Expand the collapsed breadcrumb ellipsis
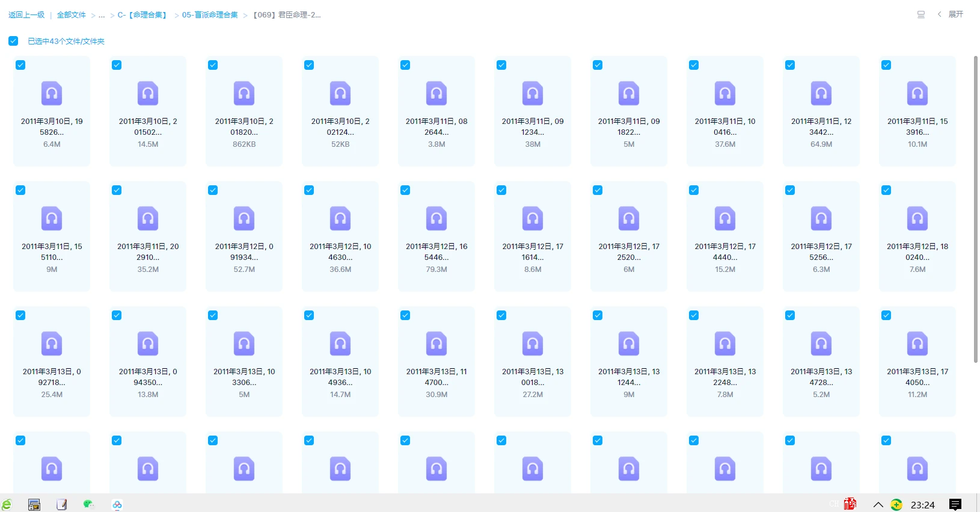The height and width of the screenshot is (512, 980). click(x=102, y=15)
